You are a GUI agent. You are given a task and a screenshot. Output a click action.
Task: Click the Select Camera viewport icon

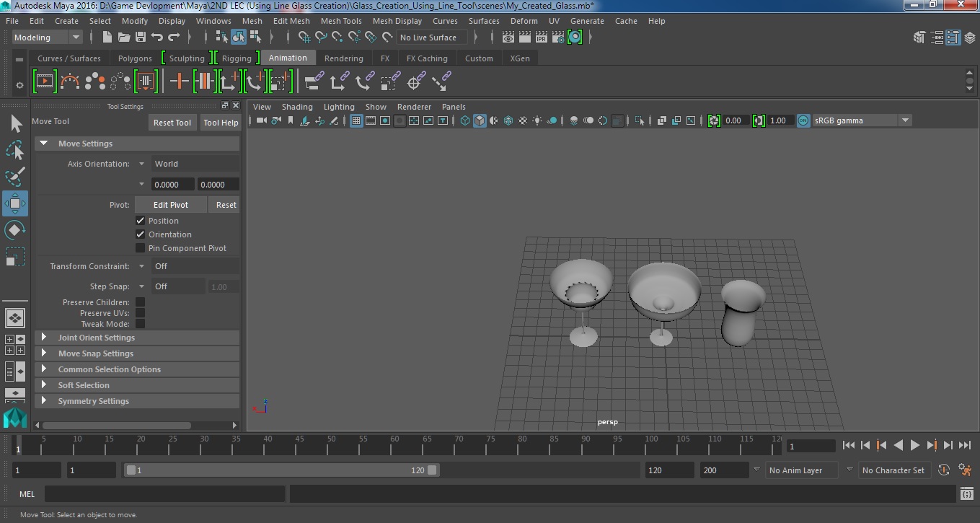(x=261, y=120)
